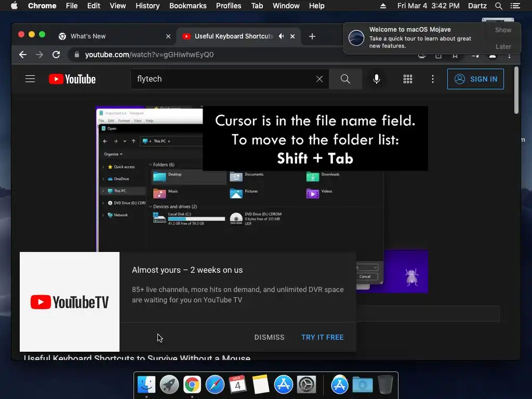This screenshot has height=399, width=532.
Task: Close the What's New tab
Action: point(168,36)
